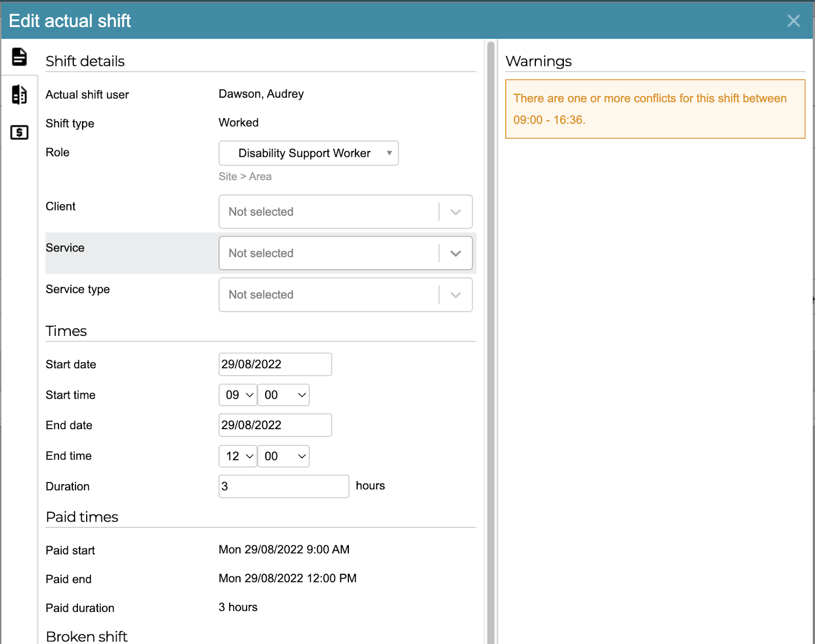Screen dimensions: 815x644
Task: Click the conflicts warning message box
Action: click(655, 109)
